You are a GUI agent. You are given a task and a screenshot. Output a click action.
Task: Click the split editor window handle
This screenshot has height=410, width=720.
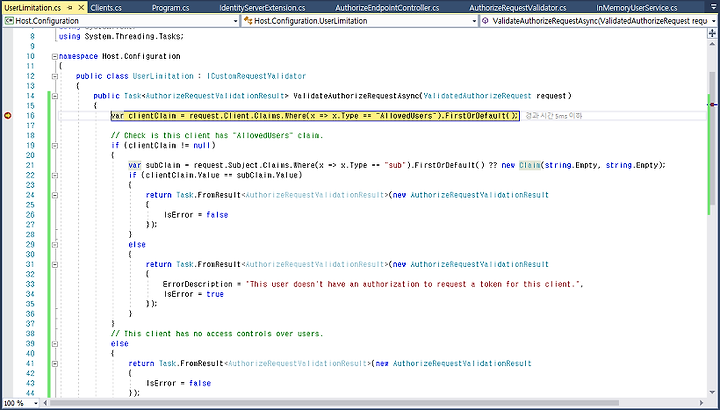712,33
